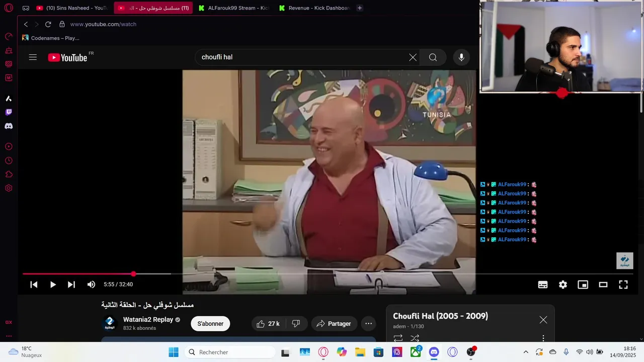This screenshot has width=644, height=362.
Task: Open Twitch in the Opera sidebar
Action: pos(9,112)
